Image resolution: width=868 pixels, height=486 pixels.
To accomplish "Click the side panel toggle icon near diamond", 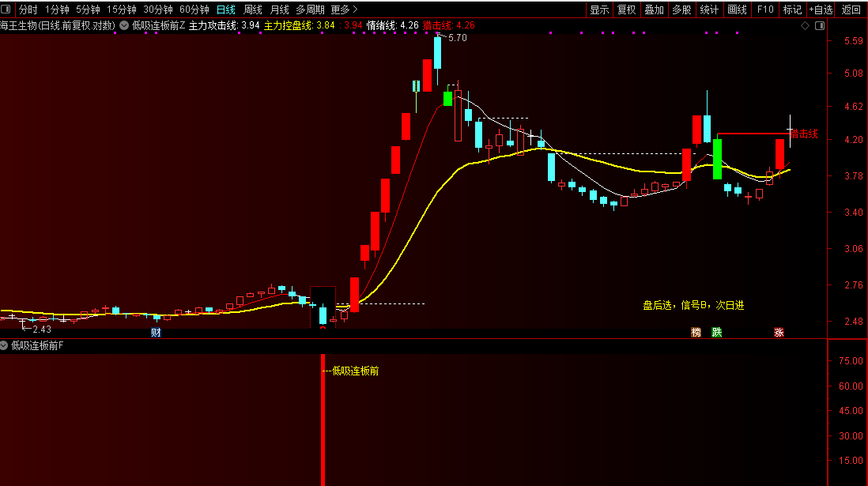I will pyautogui.click(x=820, y=25).
